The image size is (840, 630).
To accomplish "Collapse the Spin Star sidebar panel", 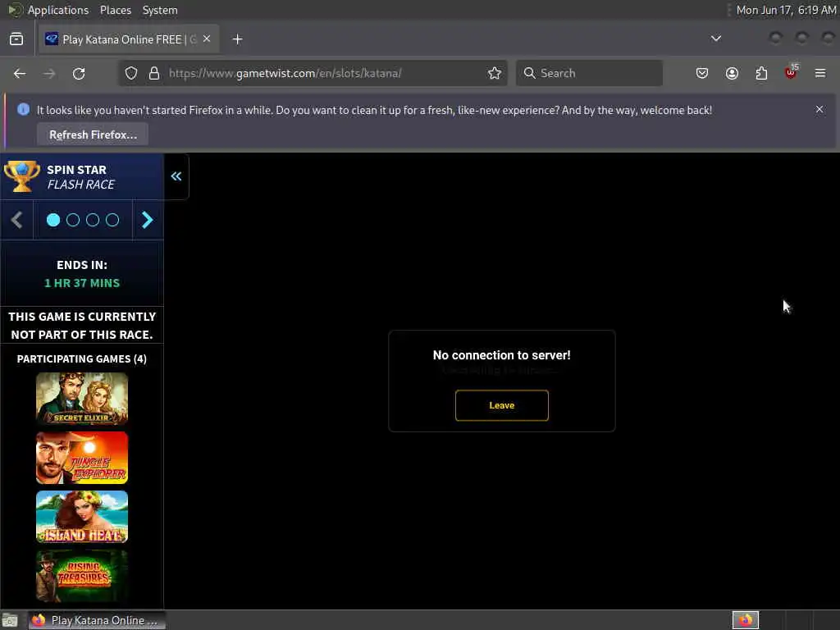I will click(x=176, y=176).
